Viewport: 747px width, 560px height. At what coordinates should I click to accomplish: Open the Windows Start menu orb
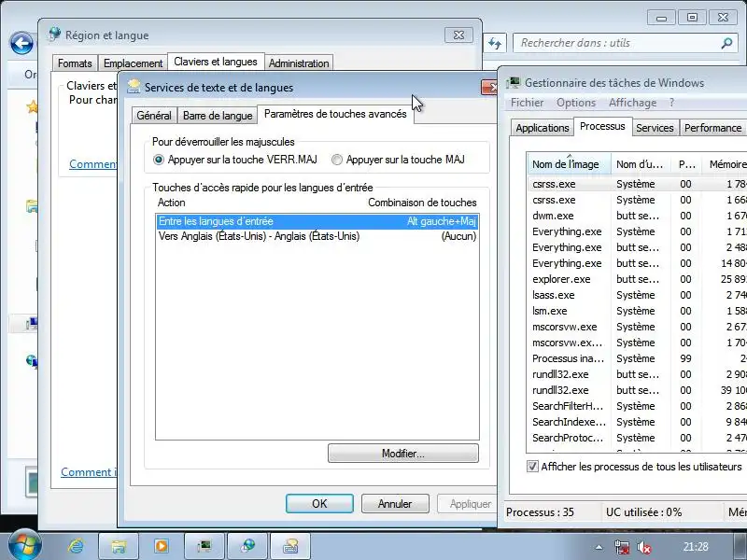pos(24,545)
